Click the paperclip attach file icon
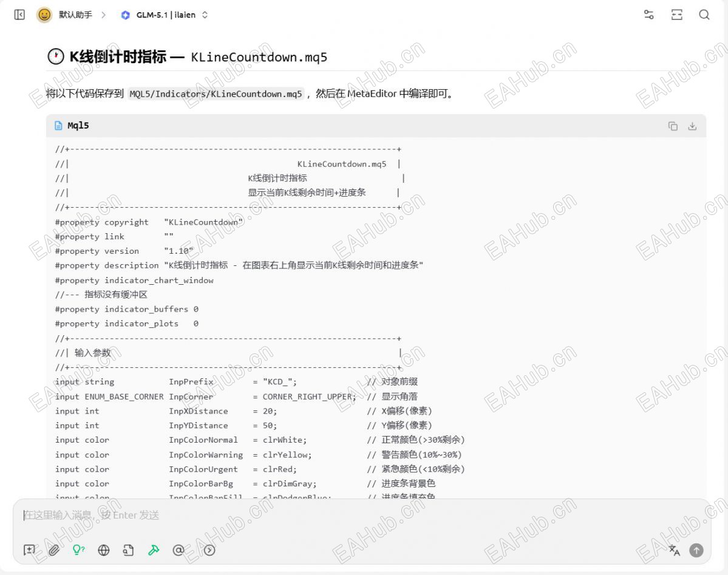 [x=54, y=550]
